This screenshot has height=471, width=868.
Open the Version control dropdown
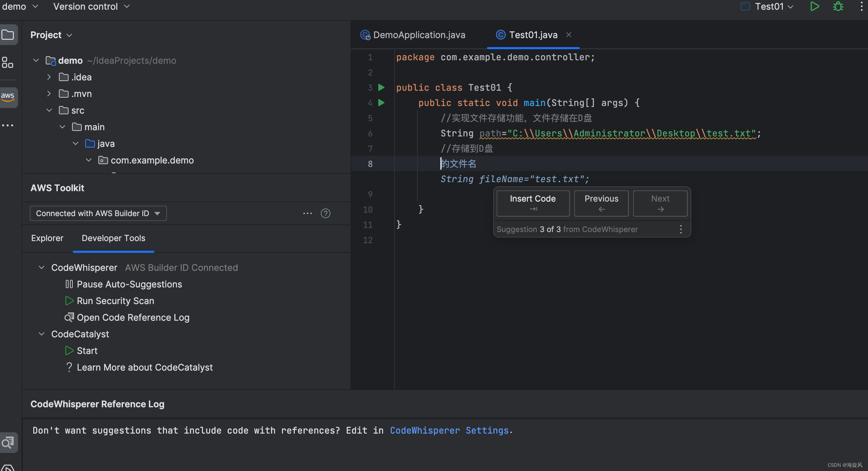click(x=91, y=7)
